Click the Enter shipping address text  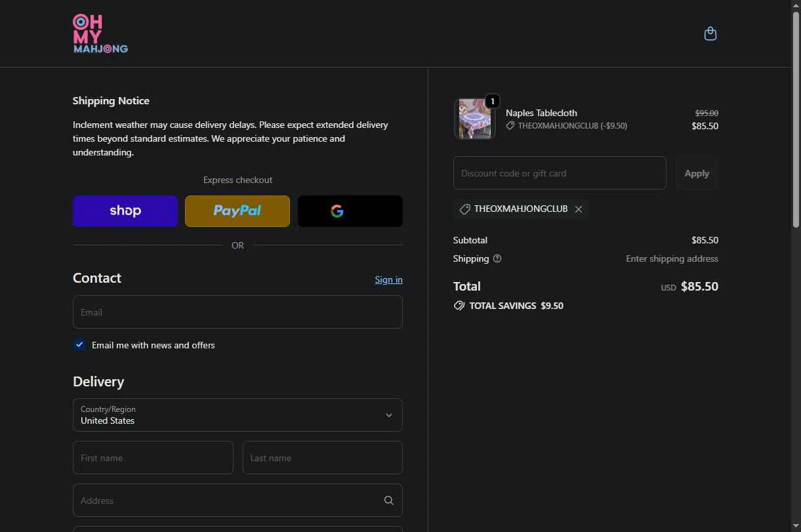[x=672, y=258]
